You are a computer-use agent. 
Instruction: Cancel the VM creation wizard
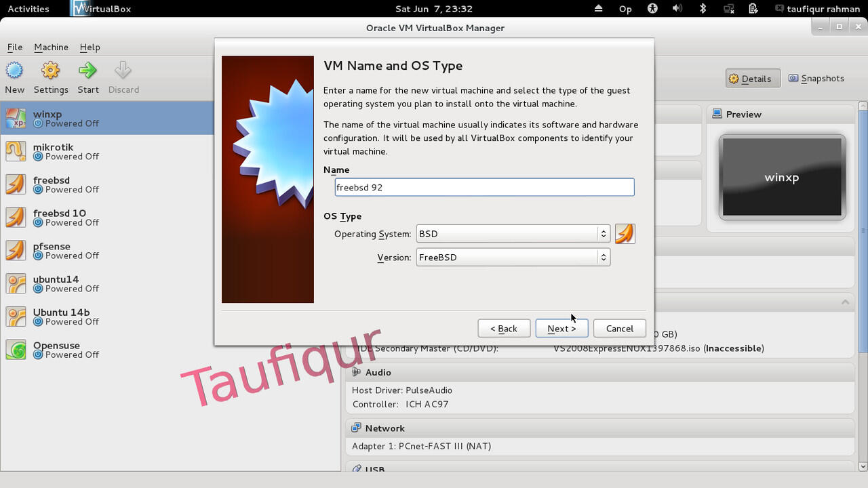(619, 328)
